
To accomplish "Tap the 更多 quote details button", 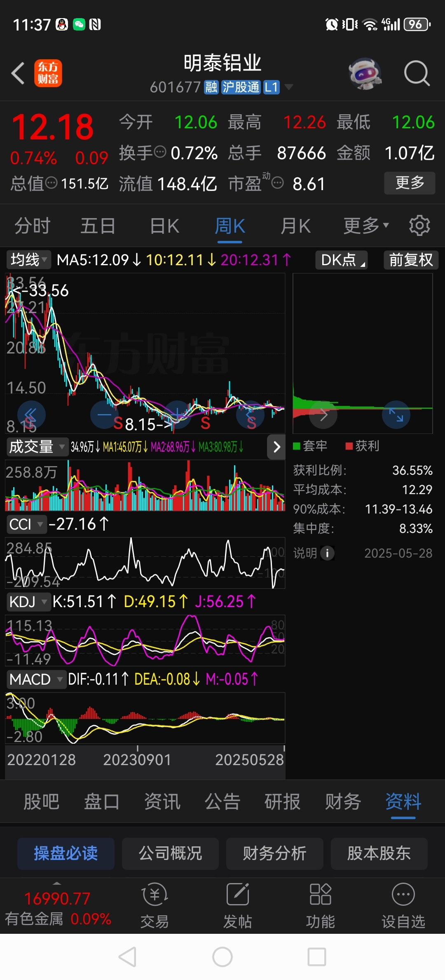I will 410,183.
